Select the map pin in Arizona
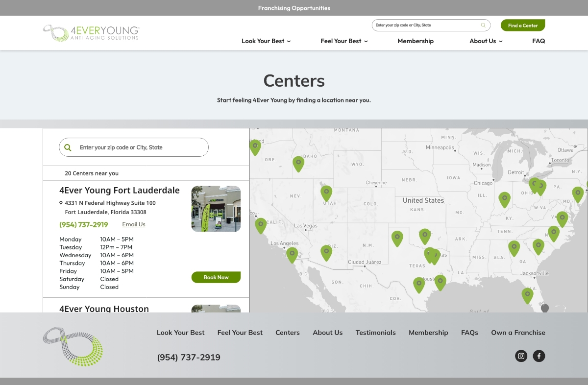 326,253
